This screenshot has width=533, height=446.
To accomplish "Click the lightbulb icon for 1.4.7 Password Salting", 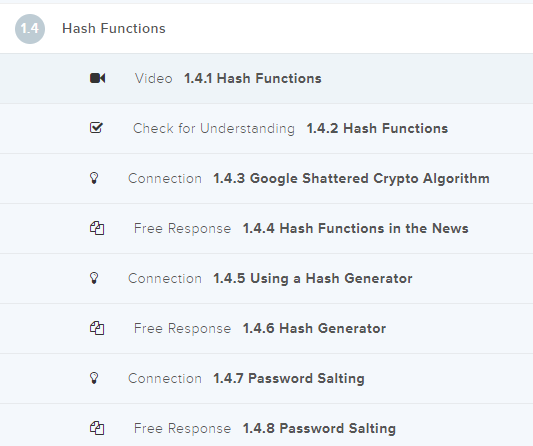I will (94, 378).
